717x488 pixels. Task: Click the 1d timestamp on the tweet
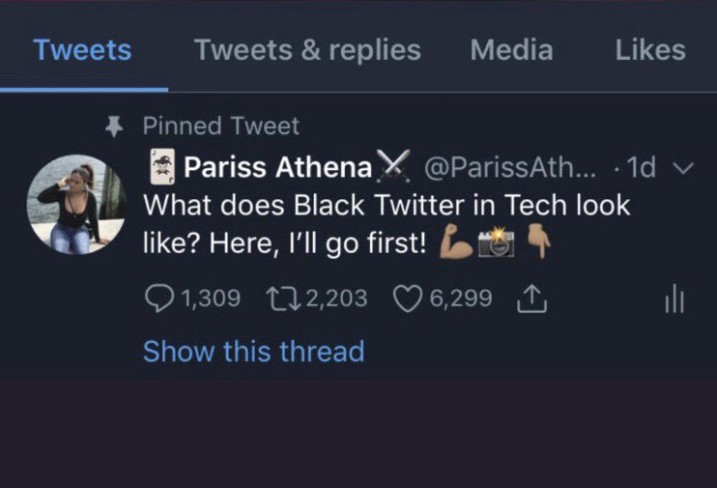(x=640, y=167)
